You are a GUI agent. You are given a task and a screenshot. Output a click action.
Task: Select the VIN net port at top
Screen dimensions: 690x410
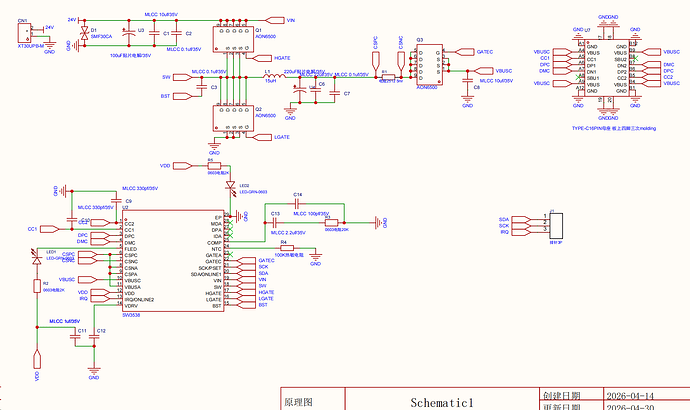(275, 20)
